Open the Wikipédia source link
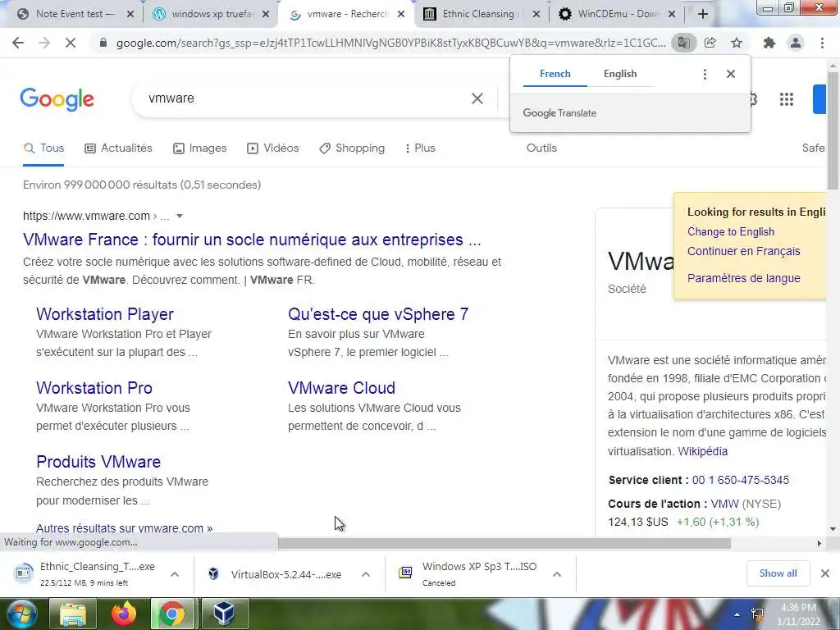The width and height of the screenshot is (840, 630). tap(703, 452)
